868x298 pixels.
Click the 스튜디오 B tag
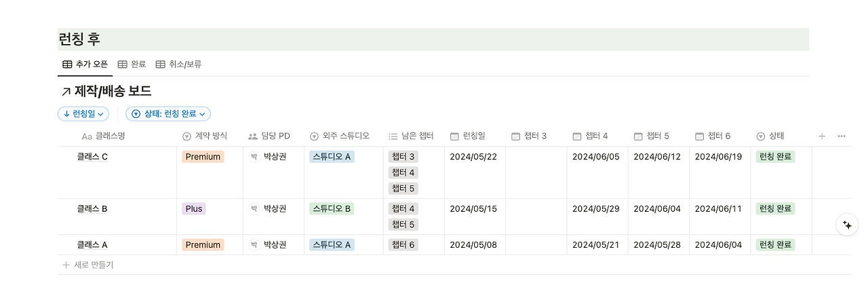332,209
